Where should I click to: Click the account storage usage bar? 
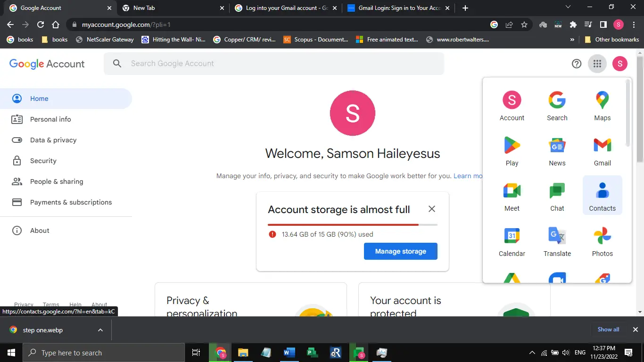pyautogui.click(x=353, y=225)
